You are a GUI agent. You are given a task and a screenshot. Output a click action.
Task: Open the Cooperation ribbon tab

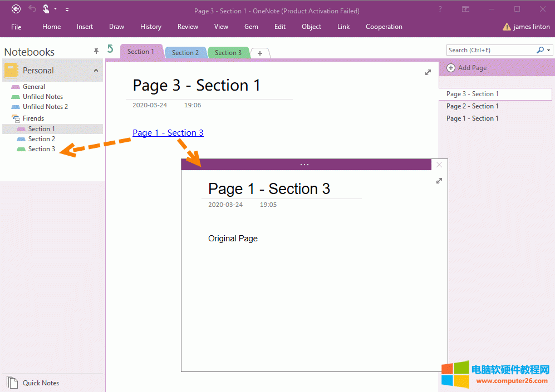pyautogui.click(x=384, y=27)
